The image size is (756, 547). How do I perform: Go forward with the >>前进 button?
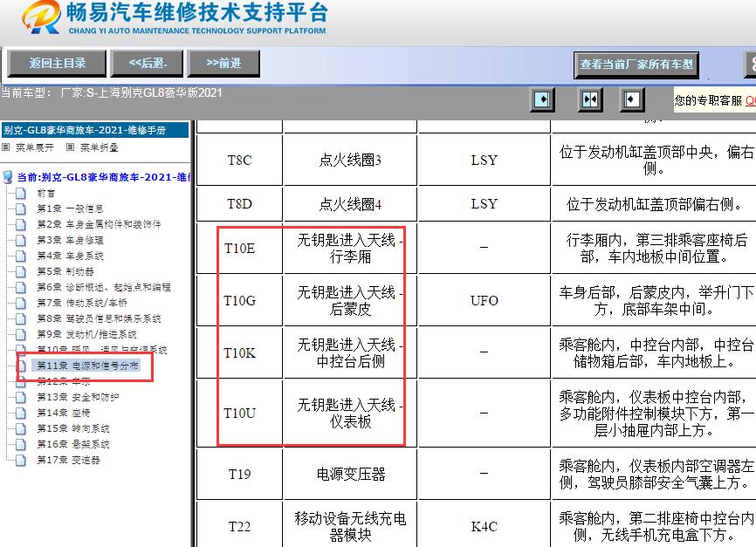click(x=223, y=63)
